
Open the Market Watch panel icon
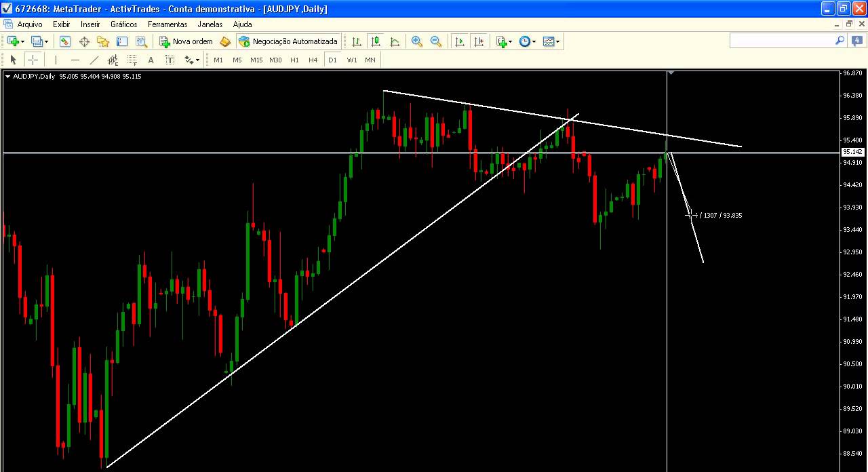65,41
